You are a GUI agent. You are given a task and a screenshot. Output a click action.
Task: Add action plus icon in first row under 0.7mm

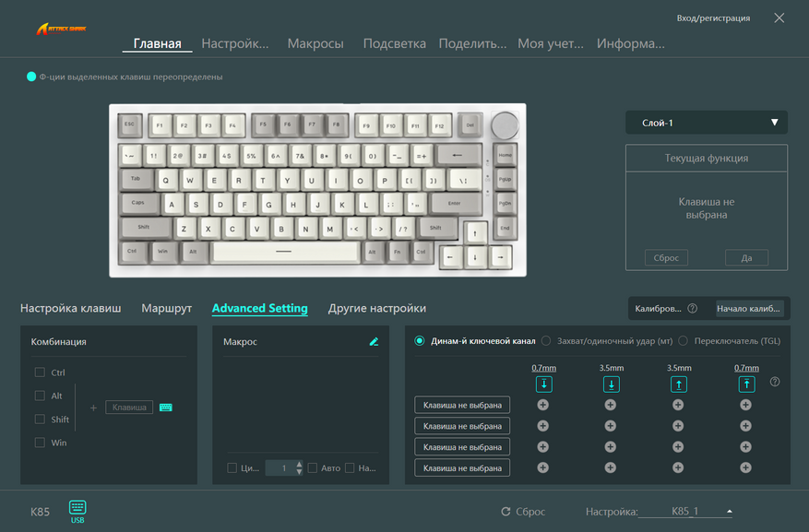point(542,405)
